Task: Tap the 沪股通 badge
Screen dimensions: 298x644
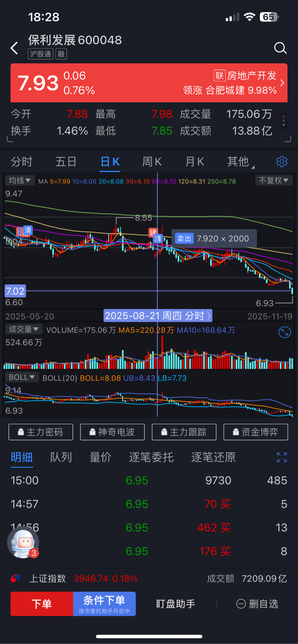Action: click(x=41, y=54)
